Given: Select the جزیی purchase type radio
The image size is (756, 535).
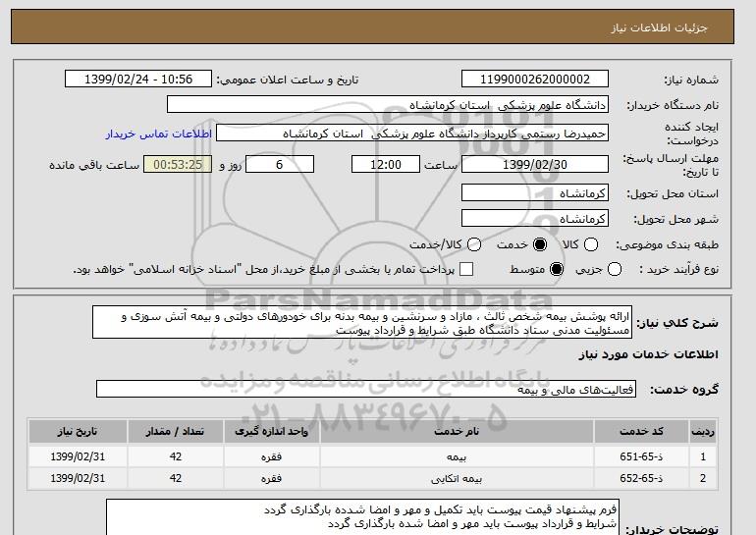Looking at the screenshot, I should [615, 269].
